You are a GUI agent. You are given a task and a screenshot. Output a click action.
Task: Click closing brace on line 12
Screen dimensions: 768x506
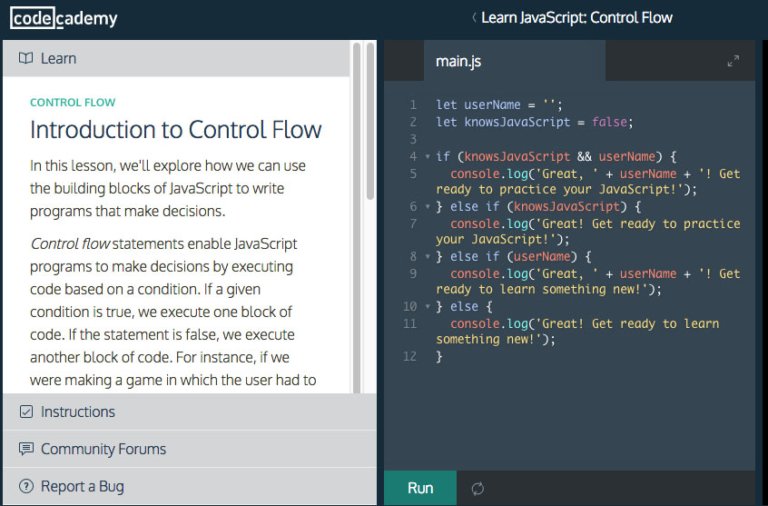click(439, 357)
